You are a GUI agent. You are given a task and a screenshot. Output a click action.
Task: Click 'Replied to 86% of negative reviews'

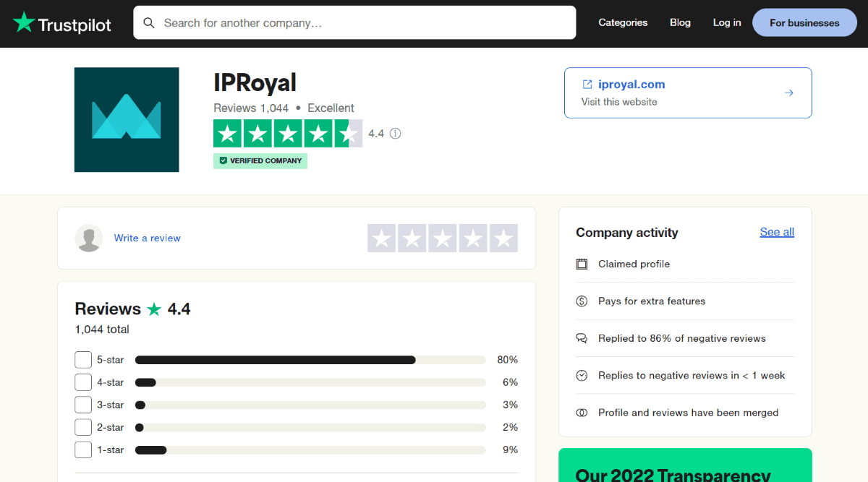[x=682, y=338]
